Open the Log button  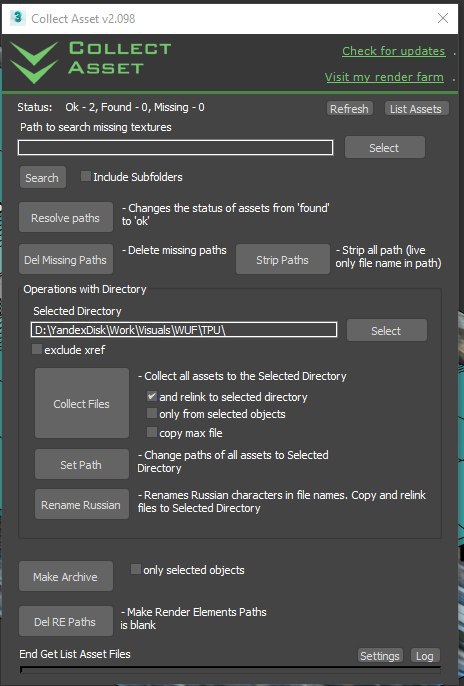tap(425, 655)
